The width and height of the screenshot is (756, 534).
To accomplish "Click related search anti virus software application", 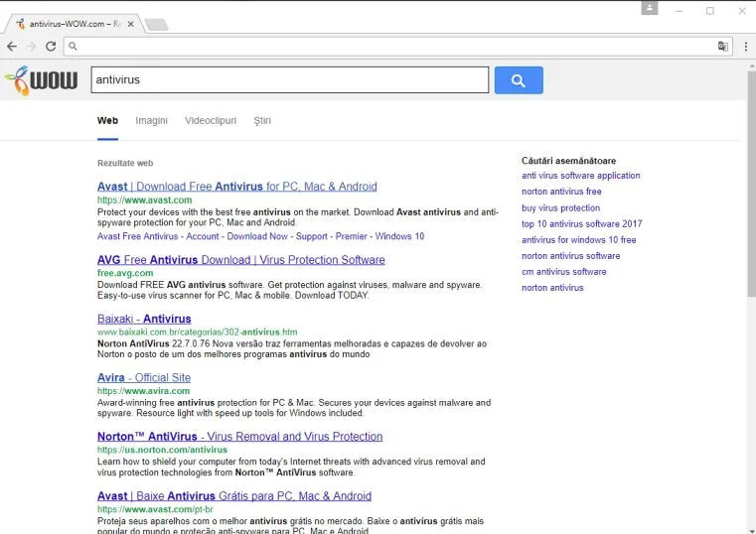I will point(581,176).
